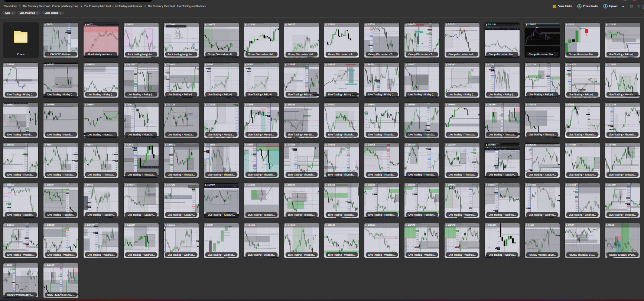
Task: Click the Share folder icon
Action: pos(554,6)
